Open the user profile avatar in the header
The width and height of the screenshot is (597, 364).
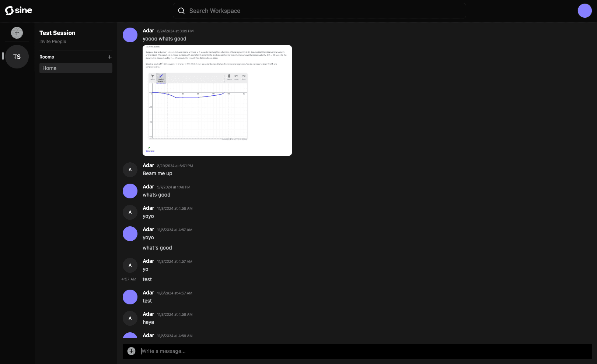pyautogui.click(x=584, y=11)
